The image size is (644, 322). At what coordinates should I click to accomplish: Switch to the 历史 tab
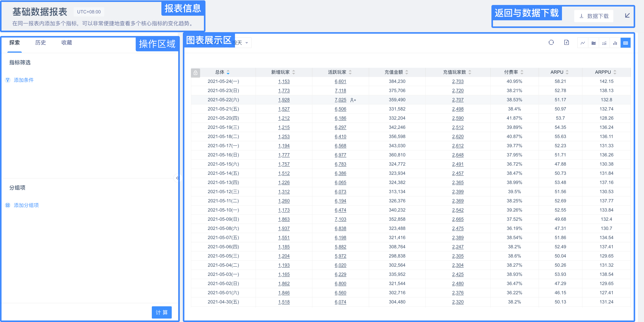pyautogui.click(x=40, y=43)
